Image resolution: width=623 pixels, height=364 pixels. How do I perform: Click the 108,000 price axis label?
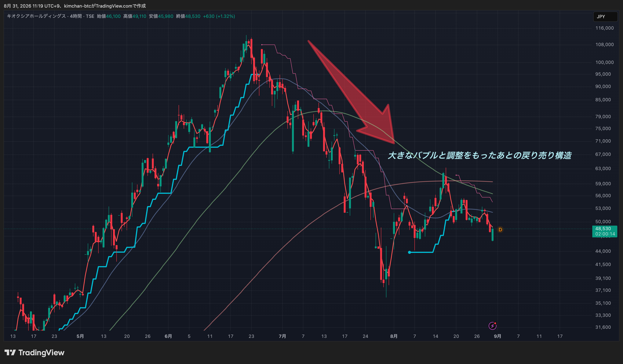[604, 45]
